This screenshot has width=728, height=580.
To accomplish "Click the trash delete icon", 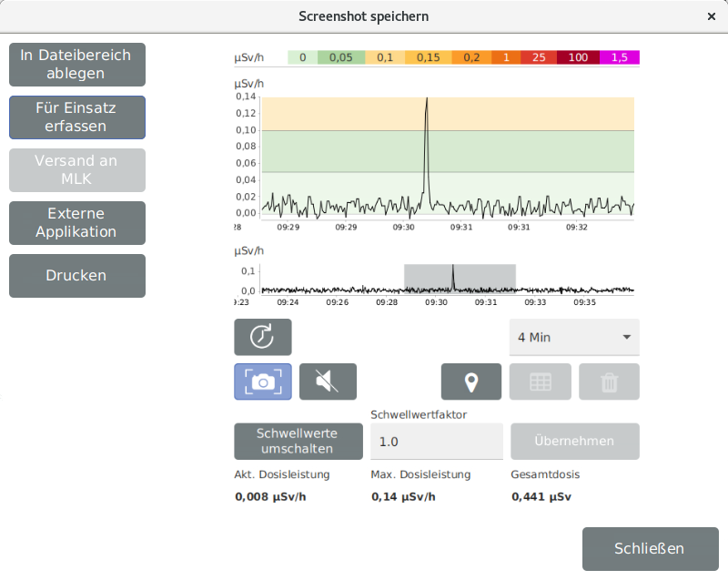I will click(609, 382).
